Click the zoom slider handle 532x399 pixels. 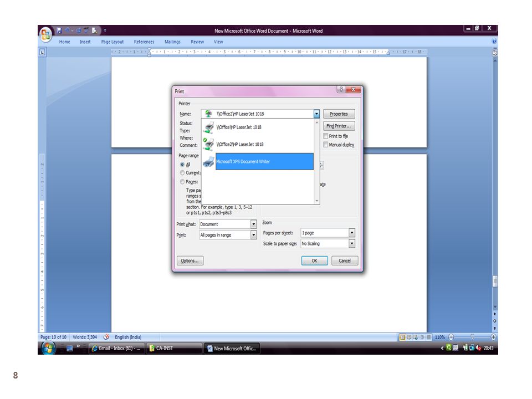click(x=472, y=337)
